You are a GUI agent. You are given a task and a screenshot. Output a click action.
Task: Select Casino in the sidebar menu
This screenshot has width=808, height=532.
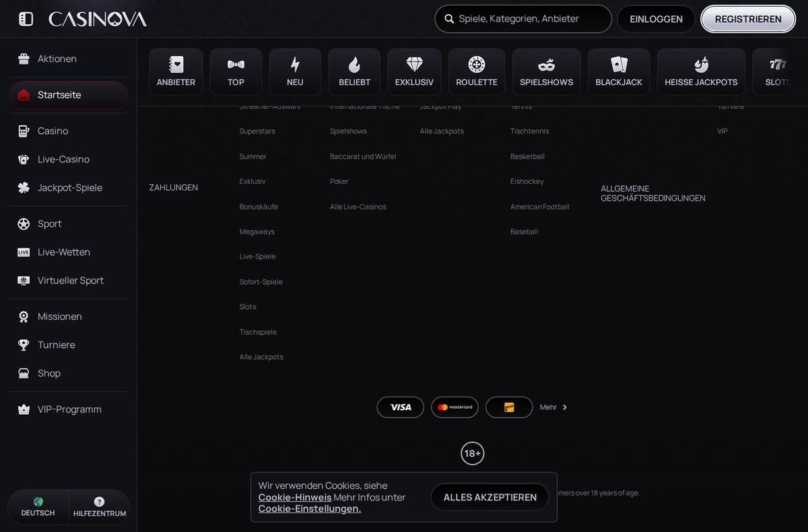tap(69, 131)
